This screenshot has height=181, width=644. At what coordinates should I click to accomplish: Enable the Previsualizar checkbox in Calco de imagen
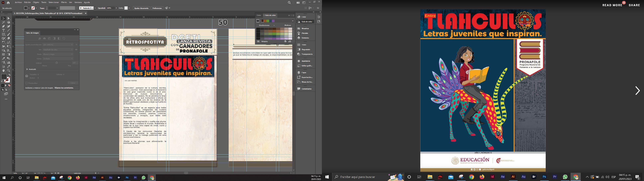(x=26, y=83)
